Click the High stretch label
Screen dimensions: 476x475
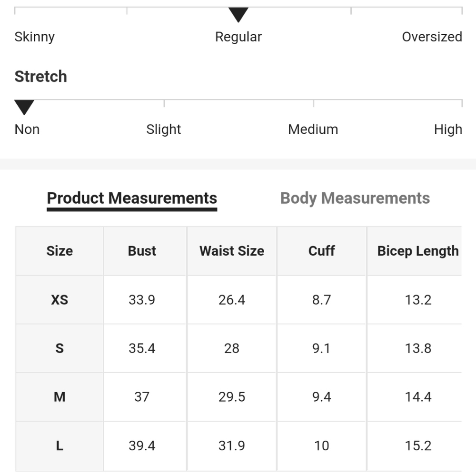pyautogui.click(x=448, y=129)
